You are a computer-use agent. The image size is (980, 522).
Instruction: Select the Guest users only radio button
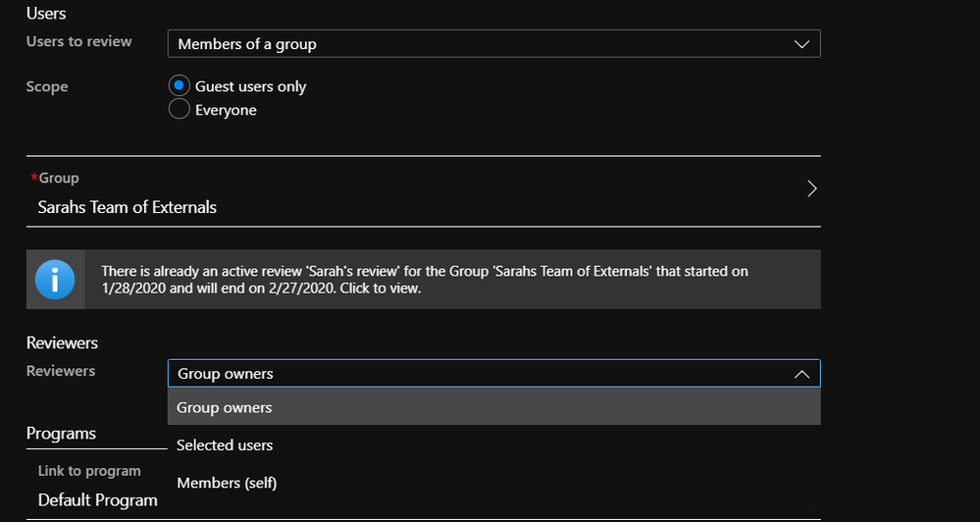180,86
